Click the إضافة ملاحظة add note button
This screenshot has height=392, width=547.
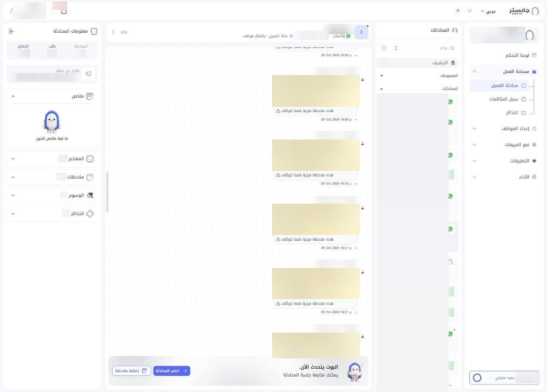131,371
